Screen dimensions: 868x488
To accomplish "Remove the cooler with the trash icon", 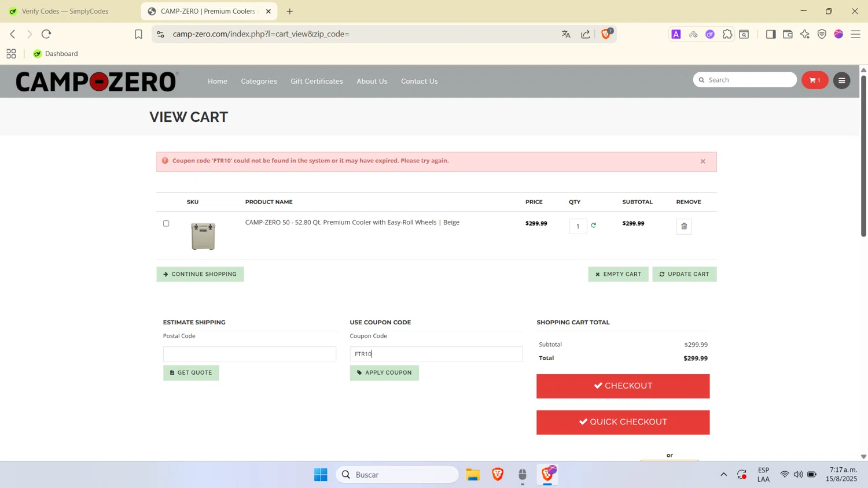I will pos(684,226).
